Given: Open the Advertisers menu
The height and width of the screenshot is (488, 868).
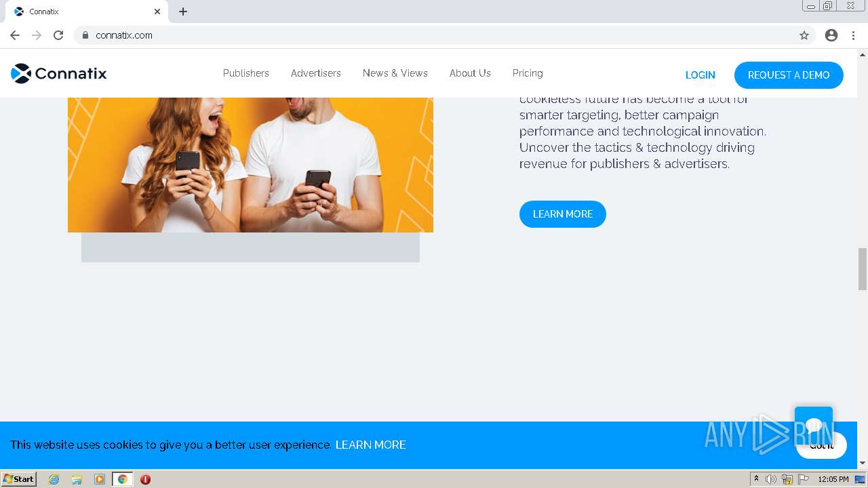Looking at the screenshot, I should coord(316,73).
